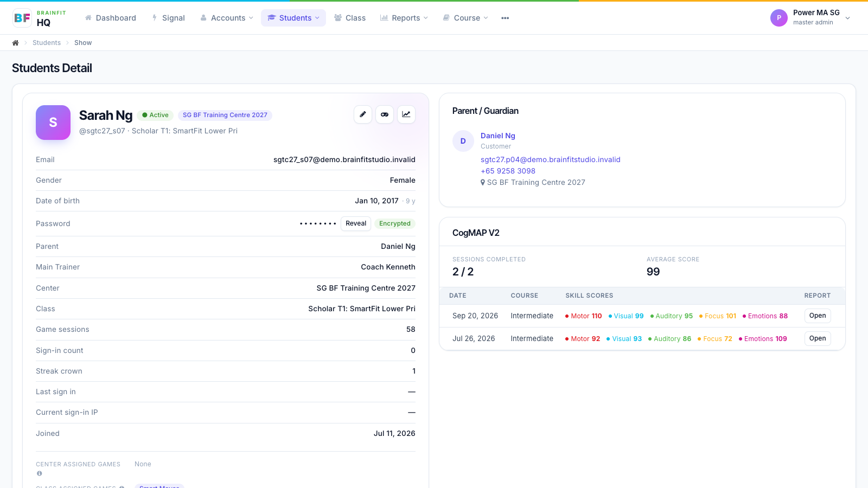868x488 pixels.
Task: Expand the Students dropdown menu
Action: coord(293,18)
